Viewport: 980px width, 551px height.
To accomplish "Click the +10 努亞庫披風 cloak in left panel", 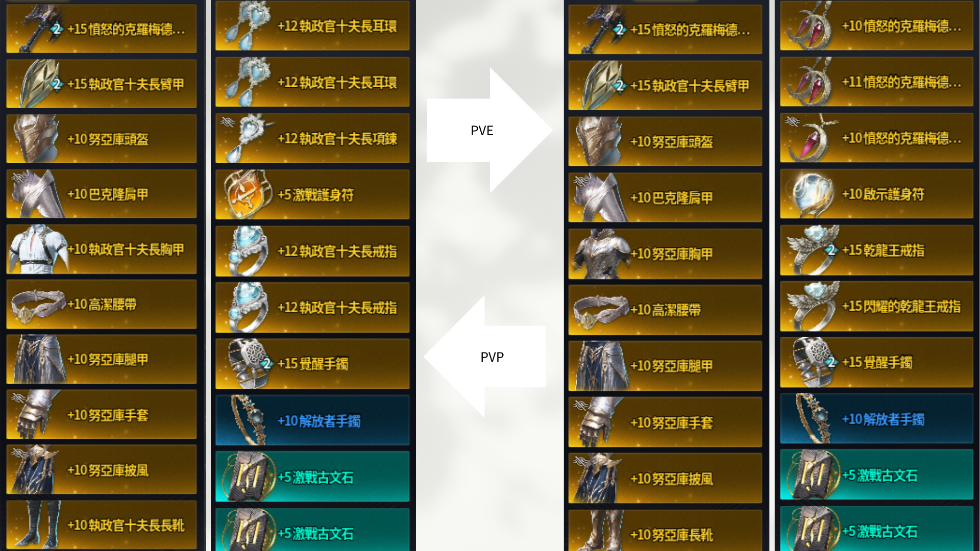I will [x=102, y=469].
